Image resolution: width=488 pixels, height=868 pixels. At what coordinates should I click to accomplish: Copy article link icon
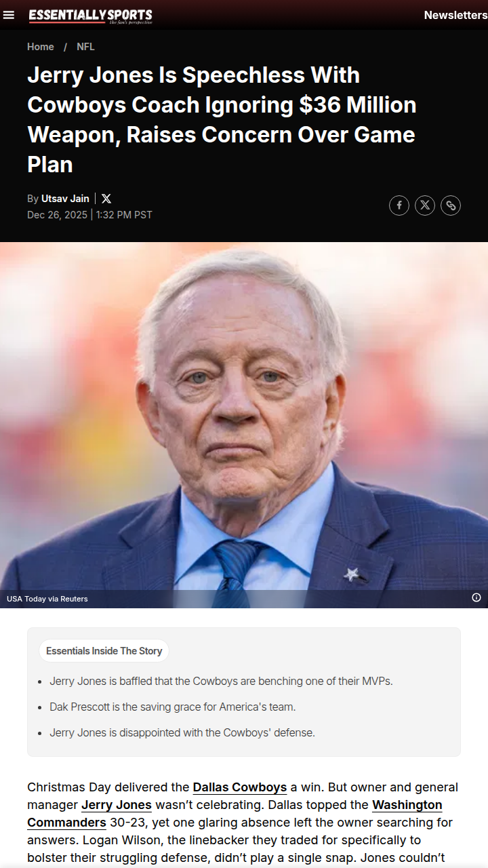451,205
